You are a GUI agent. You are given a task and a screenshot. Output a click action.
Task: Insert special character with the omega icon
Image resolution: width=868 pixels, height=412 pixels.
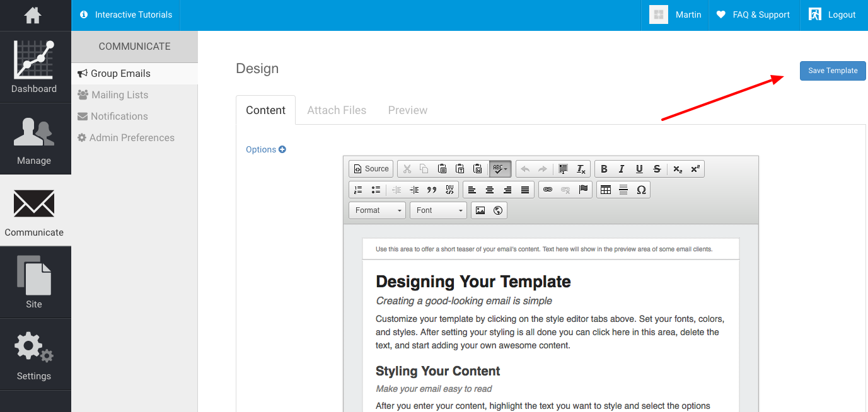coord(641,190)
